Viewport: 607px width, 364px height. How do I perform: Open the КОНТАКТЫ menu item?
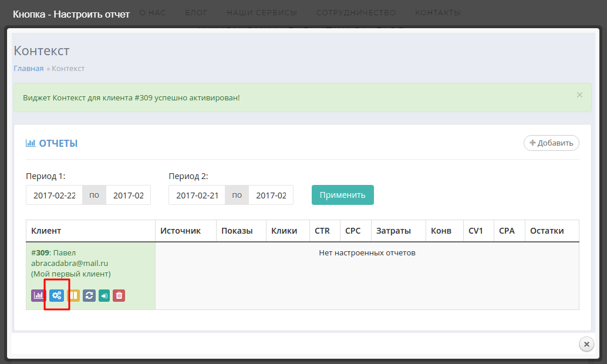(438, 13)
